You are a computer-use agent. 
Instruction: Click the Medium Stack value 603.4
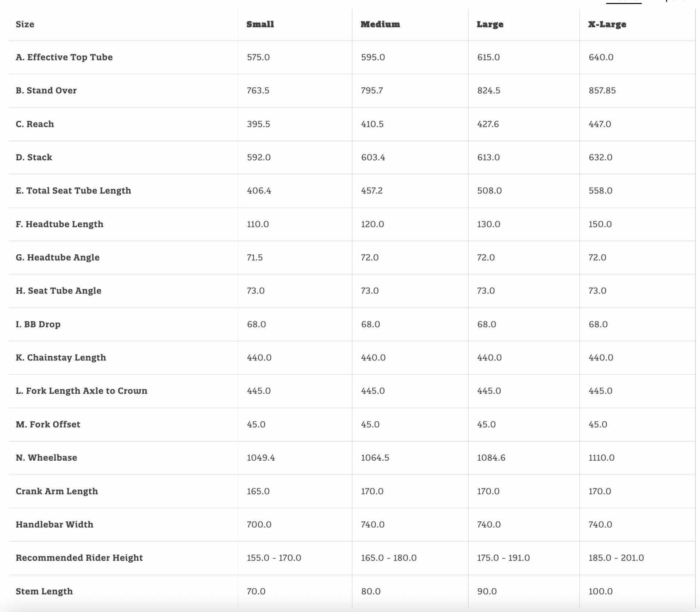point(373,157)
